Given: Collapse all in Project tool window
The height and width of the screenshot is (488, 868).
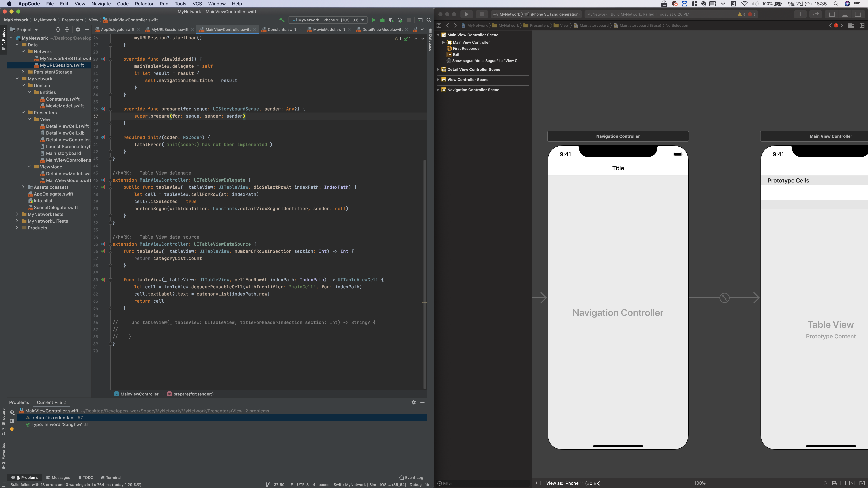Looking at the screenshot, I should click(x=67, y=30).
